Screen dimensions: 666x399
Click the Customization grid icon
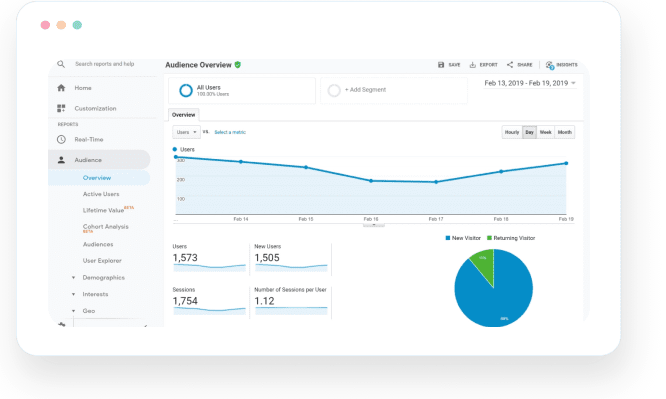pos(61,108)
